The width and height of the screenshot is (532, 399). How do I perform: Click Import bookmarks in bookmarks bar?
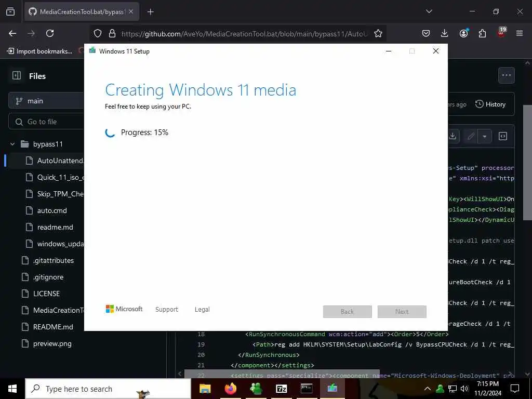pos(39,51)
